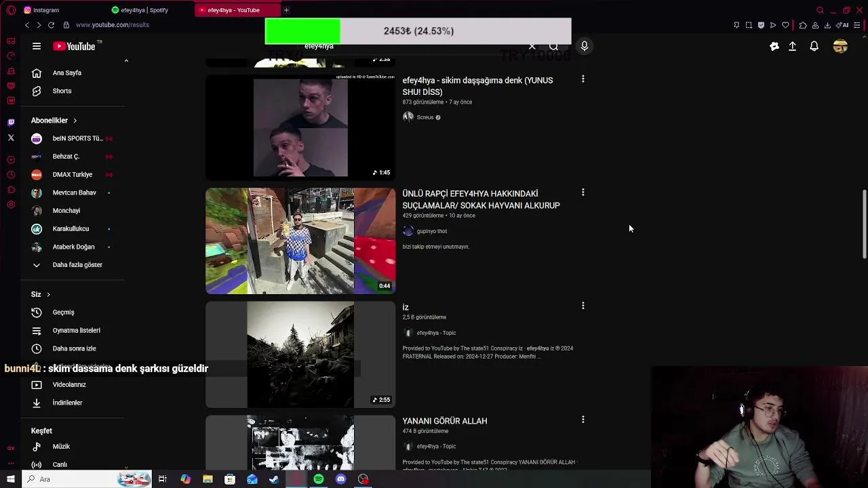Viewport: 868px width, 488px height.
Task: Open Daha sonra izle list
Action: [73, 348]
